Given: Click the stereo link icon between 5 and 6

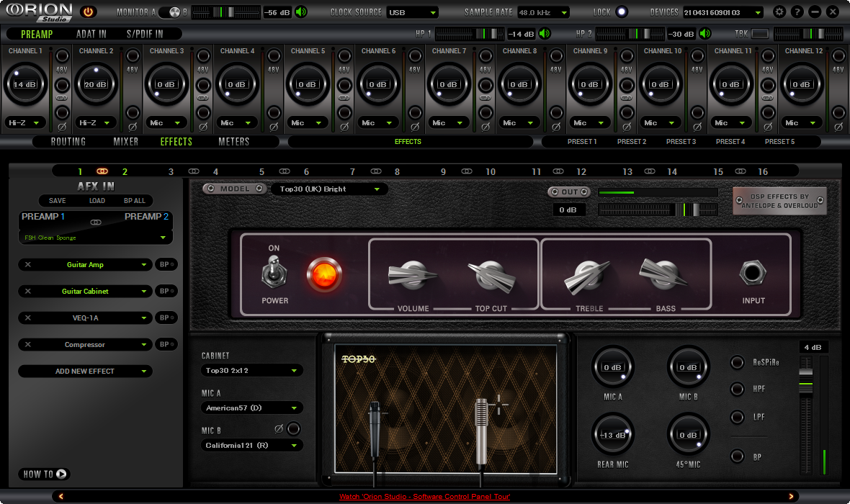Looking at the screenshot, I should (x=284, y=171).
